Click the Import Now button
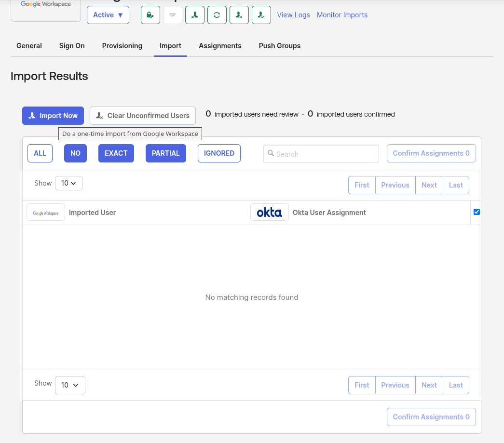The height and width of the screenshot is (443, 504). click(53, 116)
